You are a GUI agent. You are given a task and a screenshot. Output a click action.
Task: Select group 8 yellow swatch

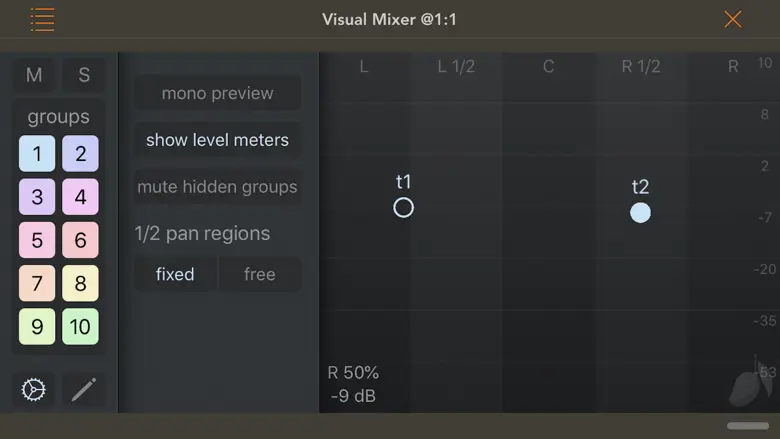pos(80,283)
